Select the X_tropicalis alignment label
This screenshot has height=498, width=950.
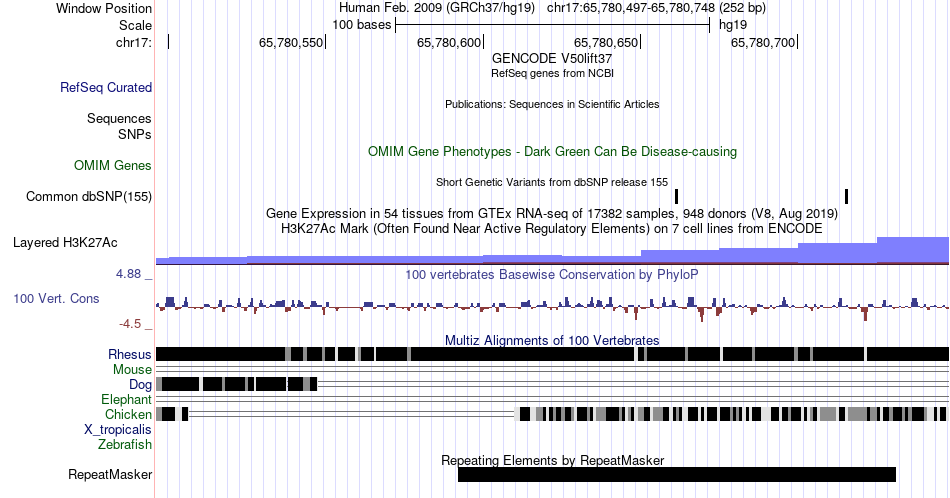(118, 430)
